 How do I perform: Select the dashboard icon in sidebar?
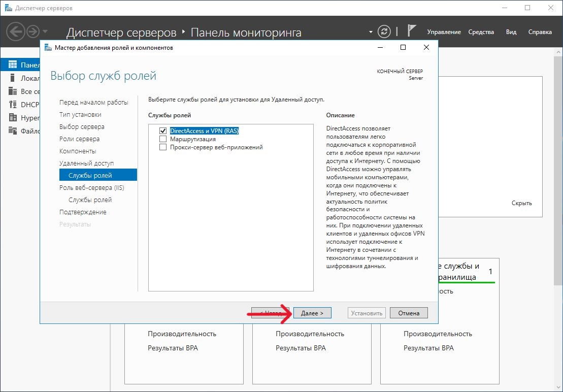click(x=13, y=65)
